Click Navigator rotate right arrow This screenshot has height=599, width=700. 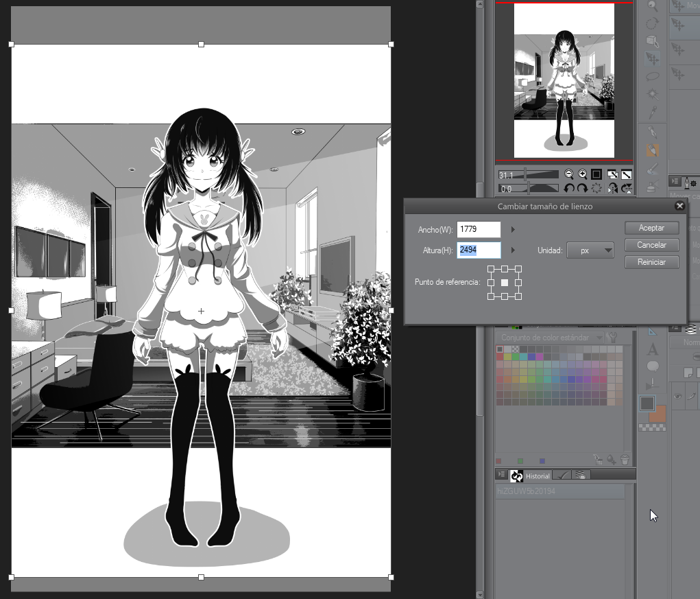click(583, 189)
